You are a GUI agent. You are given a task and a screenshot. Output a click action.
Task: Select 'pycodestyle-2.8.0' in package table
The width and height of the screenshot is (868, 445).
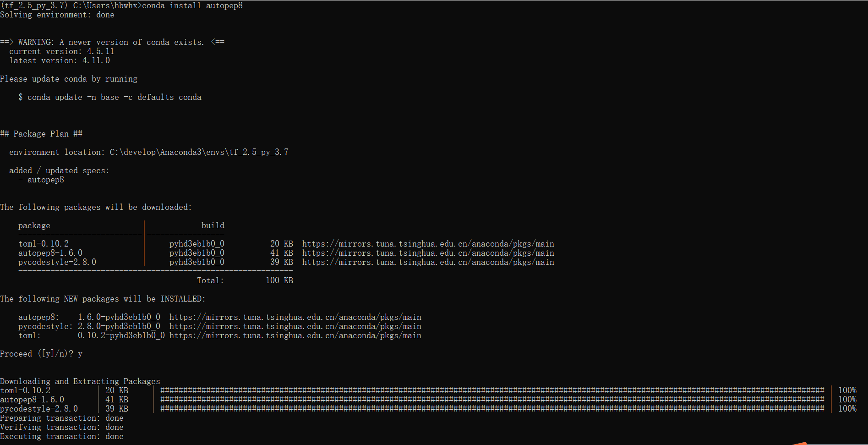57,262
